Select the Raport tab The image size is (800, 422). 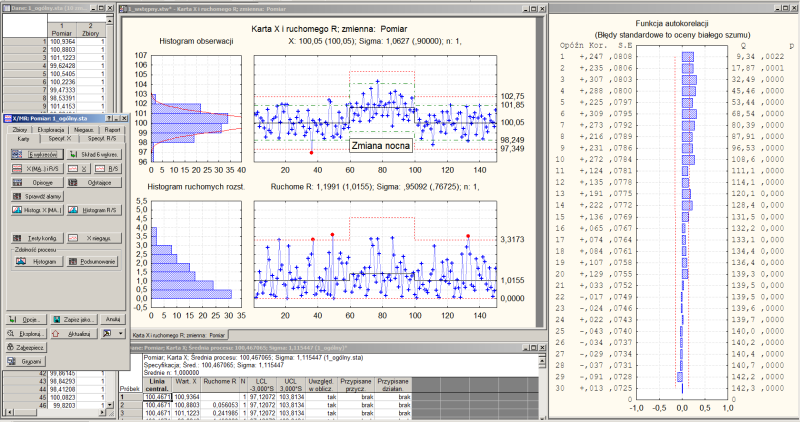pyautogui.click(x=113, y=129)
